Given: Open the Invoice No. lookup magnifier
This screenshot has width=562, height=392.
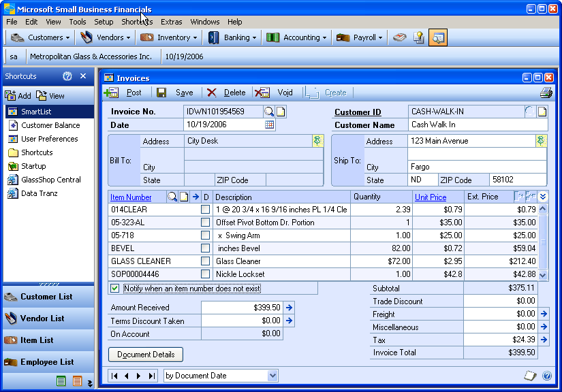Looking at the screenshot, I should click(269, 112).
